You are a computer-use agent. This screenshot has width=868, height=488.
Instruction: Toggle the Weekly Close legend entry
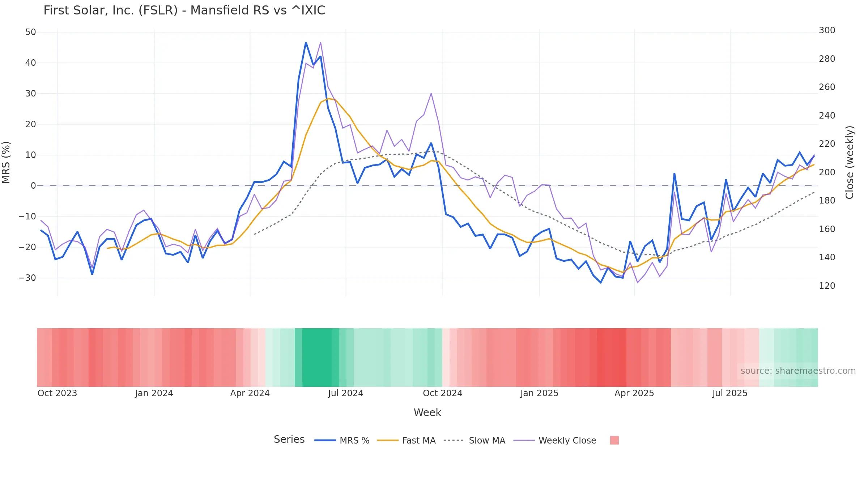(x=555, y=440)
